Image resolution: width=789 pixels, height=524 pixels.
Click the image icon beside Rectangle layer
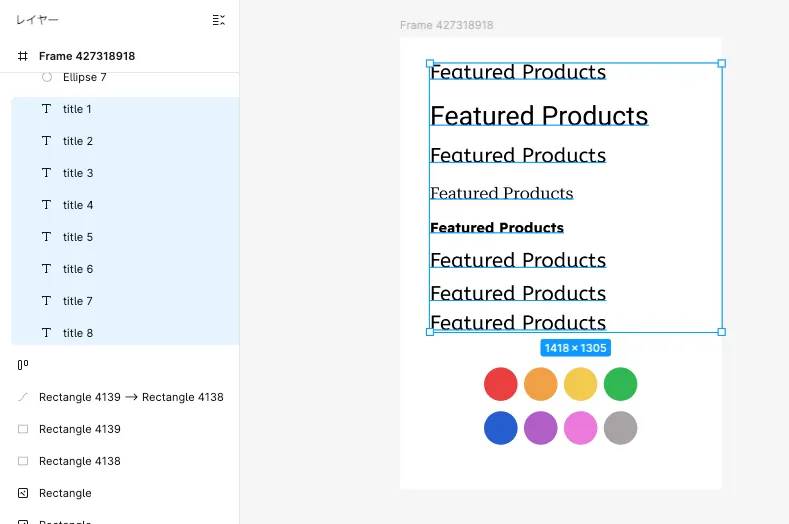click(23, 493)
